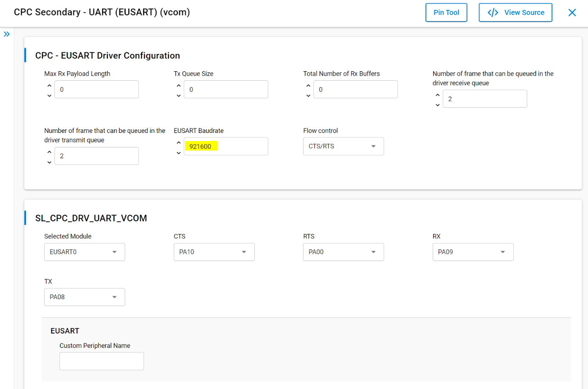Decrement the EUSART Baudrate with down arrow
Viewport: 588px width, 389px height.
tap(178, 152)
